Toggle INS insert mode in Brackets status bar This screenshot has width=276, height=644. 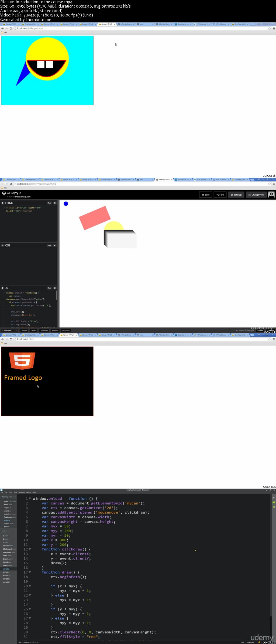click(243, 642)
